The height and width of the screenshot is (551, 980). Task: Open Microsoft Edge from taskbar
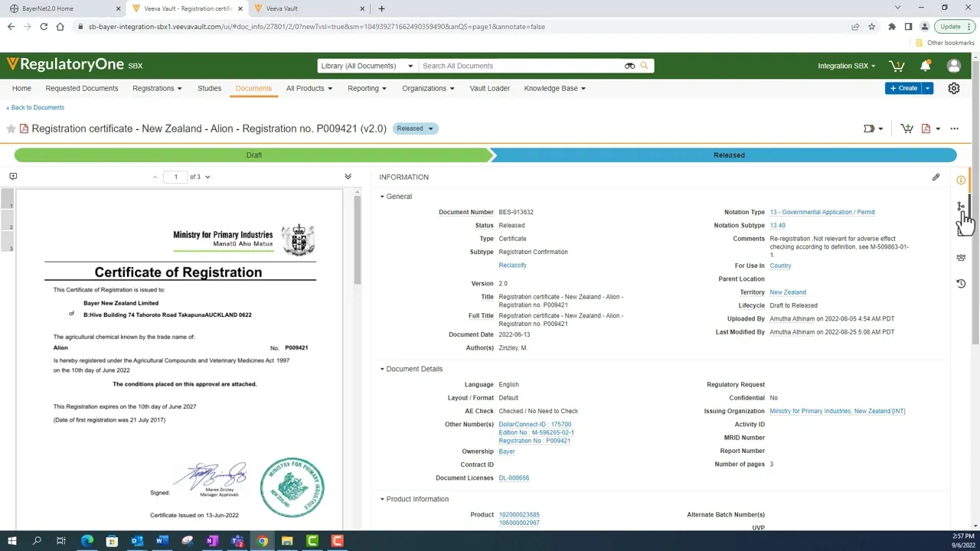pyautogui.click(x=87, y=541)
